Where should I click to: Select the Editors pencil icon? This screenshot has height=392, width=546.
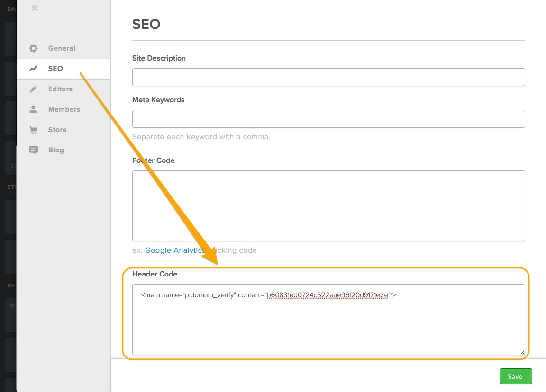pos(33,89)
